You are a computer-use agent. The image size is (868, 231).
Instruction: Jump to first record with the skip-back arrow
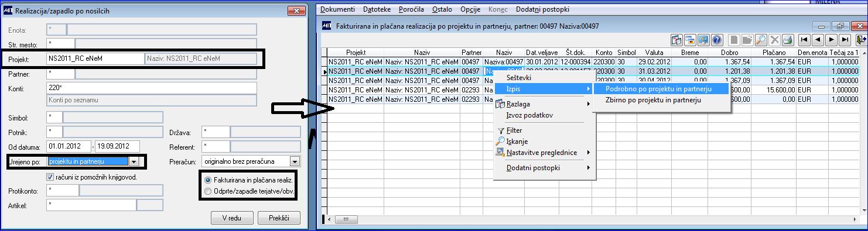[804, 40]
